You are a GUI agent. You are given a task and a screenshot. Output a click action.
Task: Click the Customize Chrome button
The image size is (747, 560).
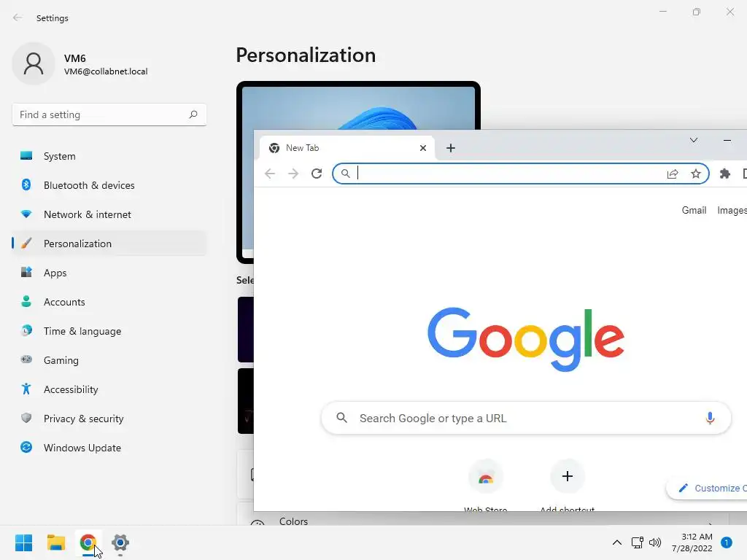pyautogui.click(x=706, y=488)
